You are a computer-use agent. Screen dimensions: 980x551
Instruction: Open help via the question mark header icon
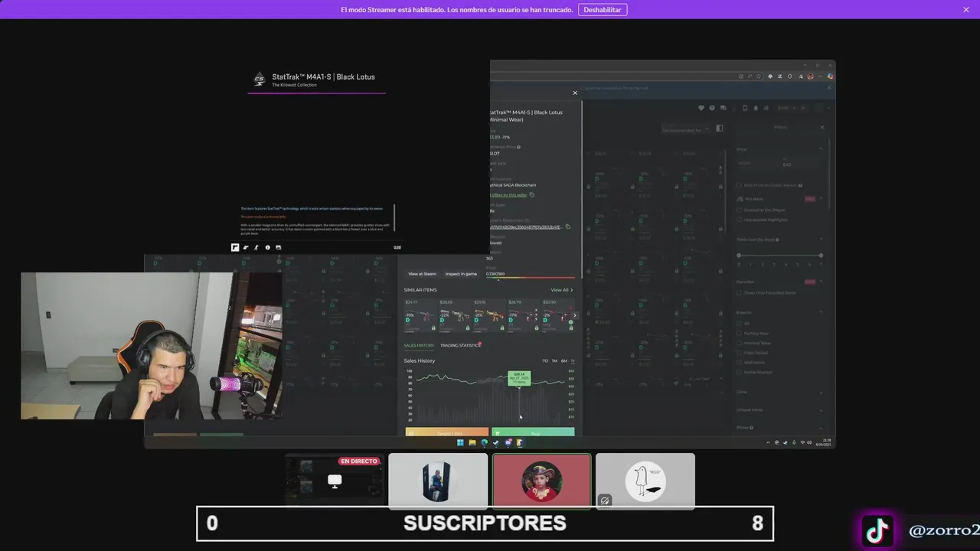(x=712, y=108)
